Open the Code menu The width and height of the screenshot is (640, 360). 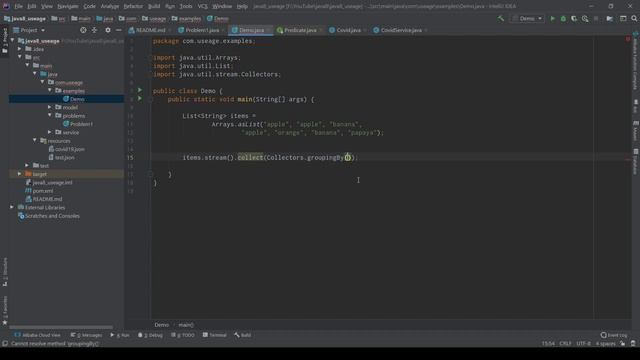(89, 6)
